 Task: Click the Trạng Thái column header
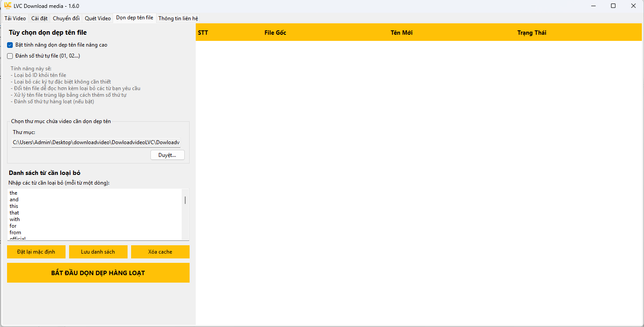531,33
